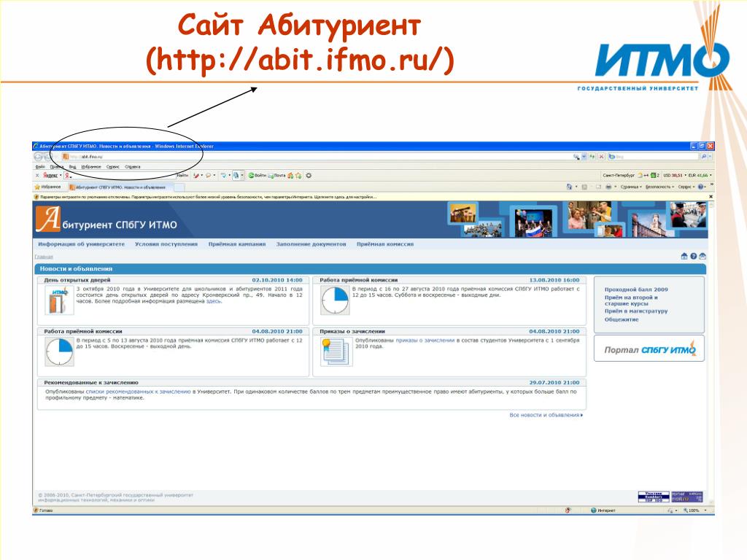Click the Избранное favorites star button
This screenshot has width=747, height=560.
coord(47,187)
